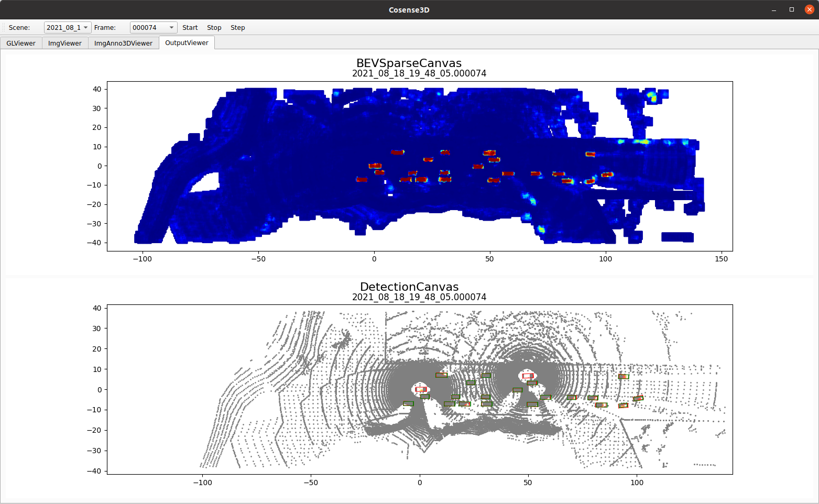819x504 pixels.
Task: Switch to the GLViewer tab
Action: pyautogui.click(x=21, y=43)
